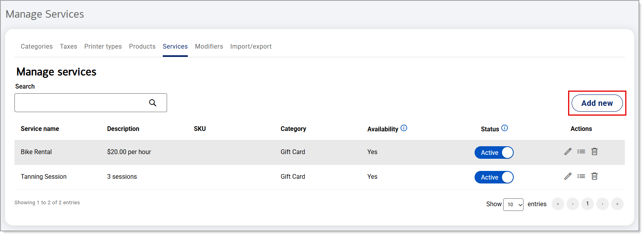Click Showing 1 to 2 of 2 entries
This screenshot has height=236, width=644.
[47, 203]
